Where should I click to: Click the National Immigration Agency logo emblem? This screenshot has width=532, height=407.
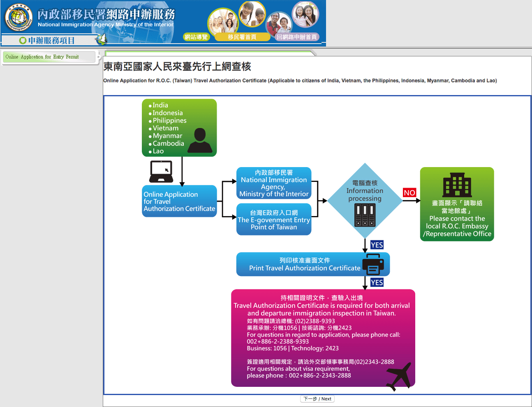pos(19,18)
